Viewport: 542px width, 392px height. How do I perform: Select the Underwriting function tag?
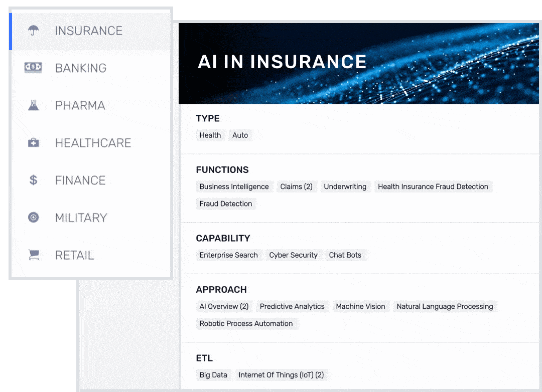[x=345, y=186]
